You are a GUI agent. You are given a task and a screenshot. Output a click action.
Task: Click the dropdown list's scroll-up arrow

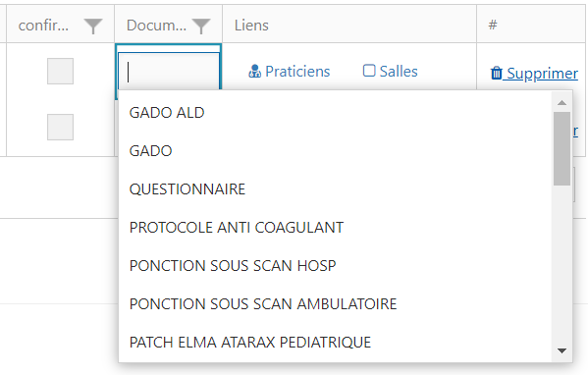click(561, 103)
